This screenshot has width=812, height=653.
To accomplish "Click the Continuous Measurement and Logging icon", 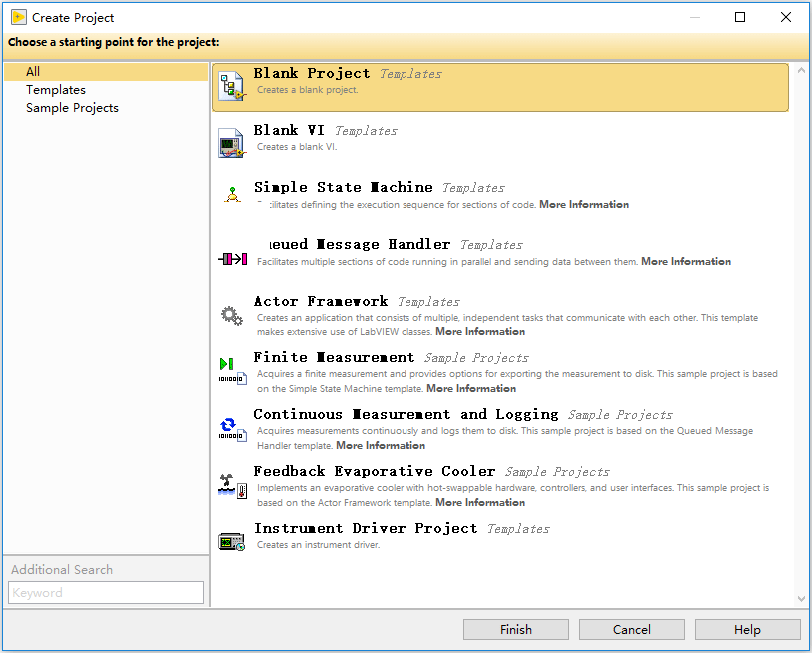I will (232, 429).
